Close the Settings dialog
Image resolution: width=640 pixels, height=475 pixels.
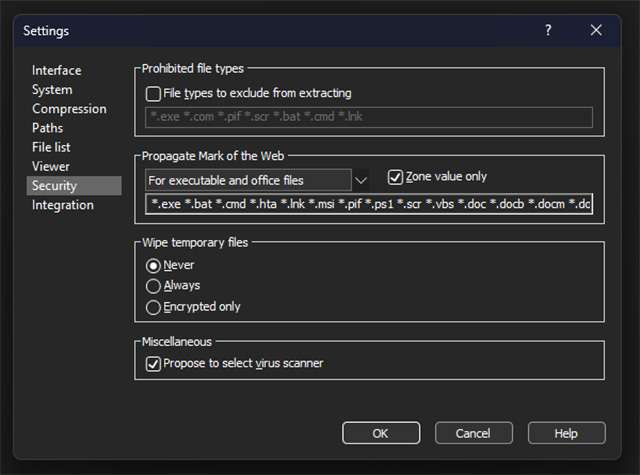[596, 30]
